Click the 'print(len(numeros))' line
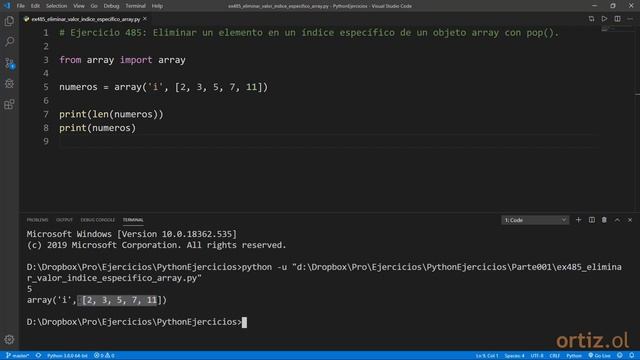Viewport: 640px width, 360px height. tap(111, 114)
